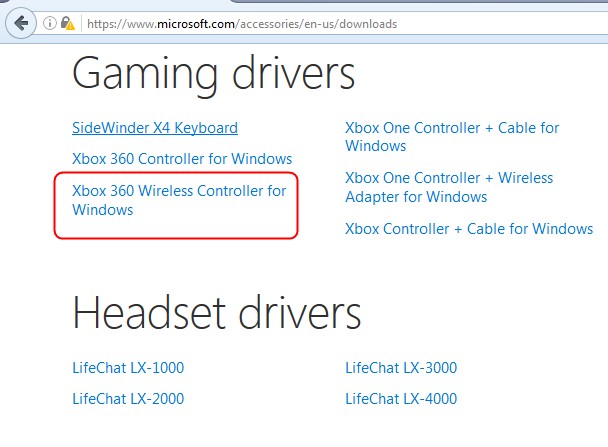Viewport: 608px width, 447px height.
Task: Open Xbox One Controller + Cable for Windows
Action: tap(452, 137)
